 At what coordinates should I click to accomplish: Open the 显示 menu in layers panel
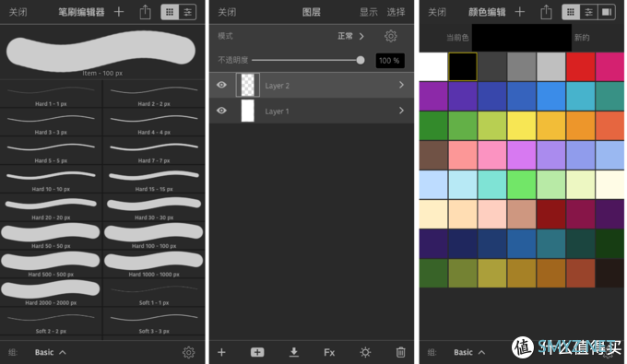pos(368,12)
